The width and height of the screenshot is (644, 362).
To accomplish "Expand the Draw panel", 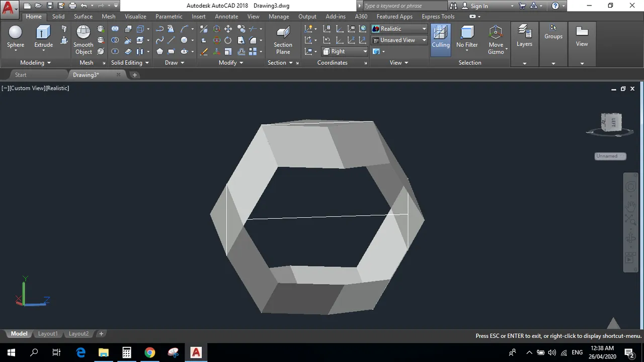I will 175,62.
